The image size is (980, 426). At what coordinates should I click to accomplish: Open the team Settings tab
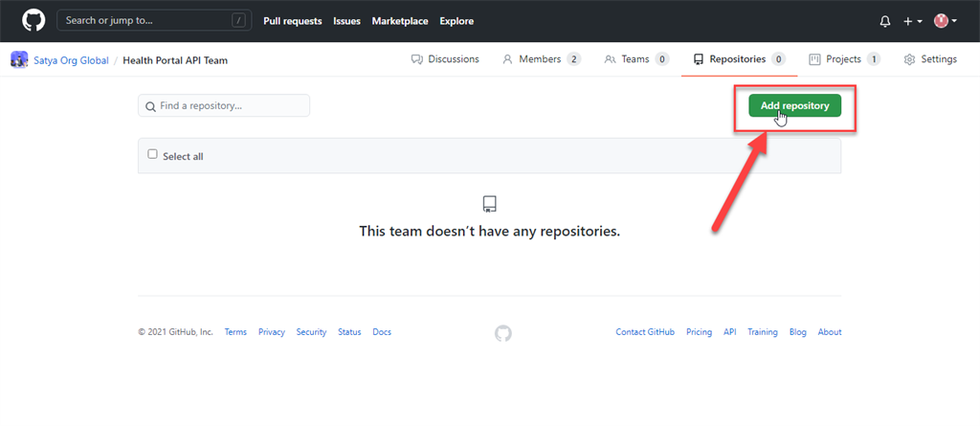pos(930,59)
